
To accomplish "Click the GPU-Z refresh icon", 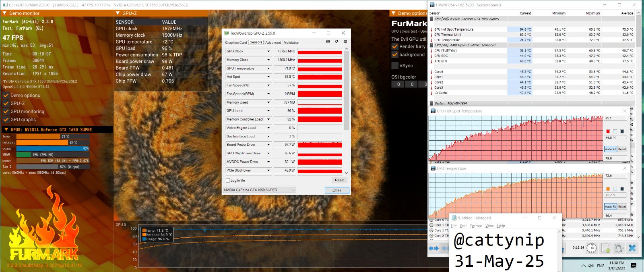I will (337, 42).
